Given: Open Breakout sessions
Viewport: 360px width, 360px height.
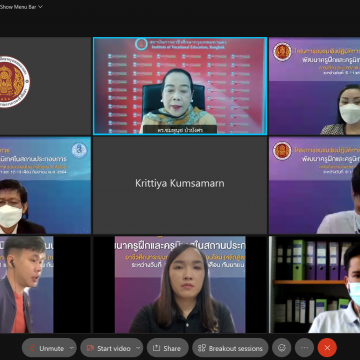Looking at the screenshot, I should click(230, 348).
